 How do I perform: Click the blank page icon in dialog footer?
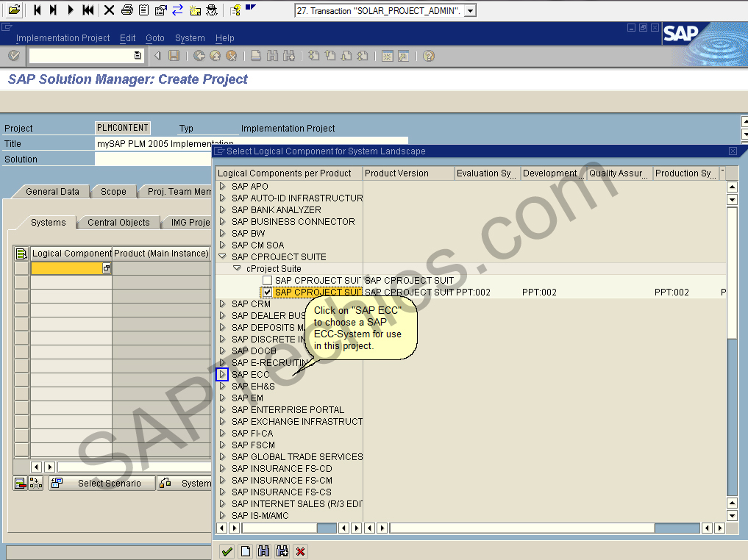click(x=245, y=551)
